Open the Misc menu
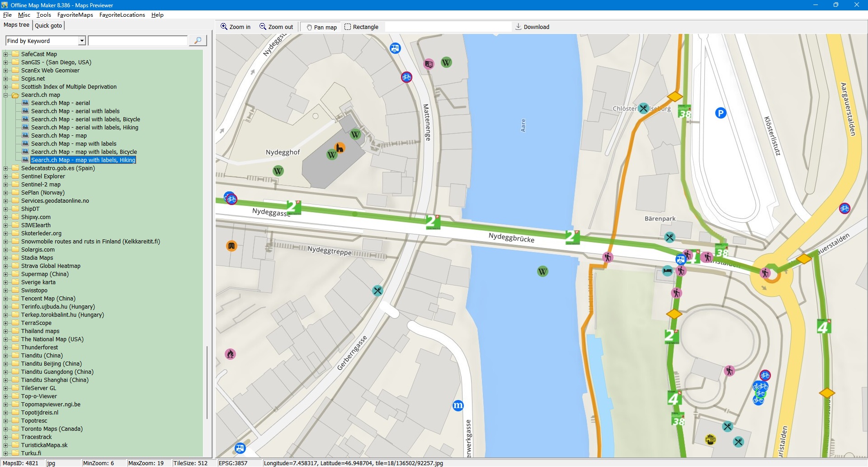The height and width of the screenshot is (467, 868). coord(24,15)
